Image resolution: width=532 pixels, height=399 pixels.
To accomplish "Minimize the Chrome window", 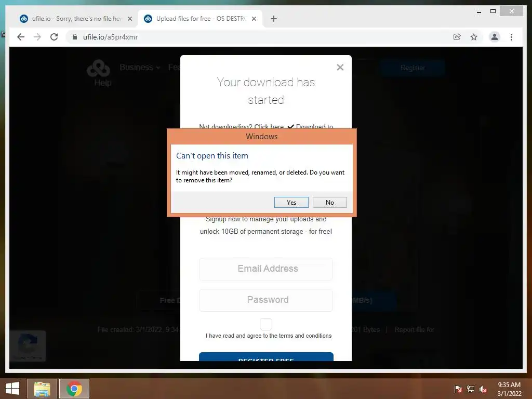I will pyautogui.click(x=479, y=12).
